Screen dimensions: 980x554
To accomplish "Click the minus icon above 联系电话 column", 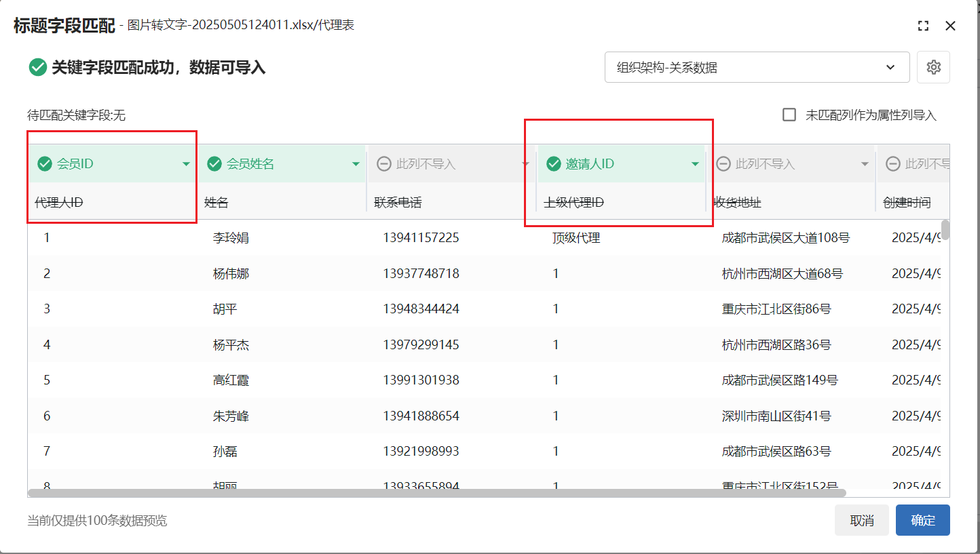I will tap(384, 163).
